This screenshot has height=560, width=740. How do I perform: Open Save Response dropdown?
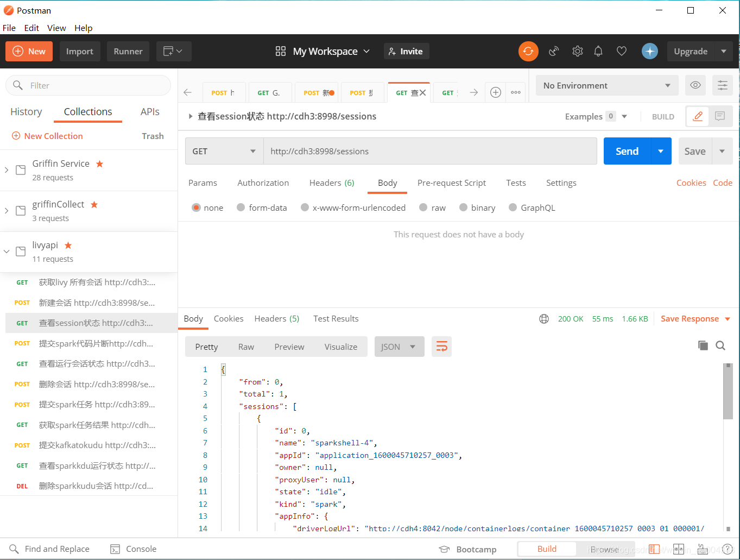695,319
